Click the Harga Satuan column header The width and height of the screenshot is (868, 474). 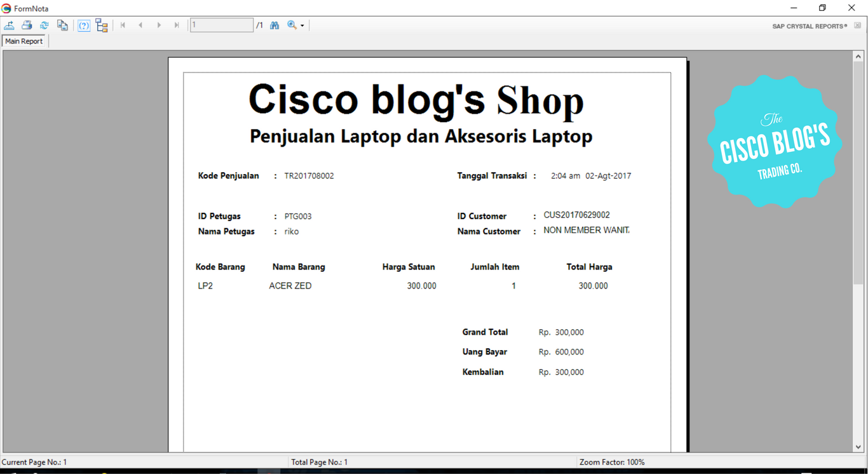pyautogui.click(x=409, y=267)
